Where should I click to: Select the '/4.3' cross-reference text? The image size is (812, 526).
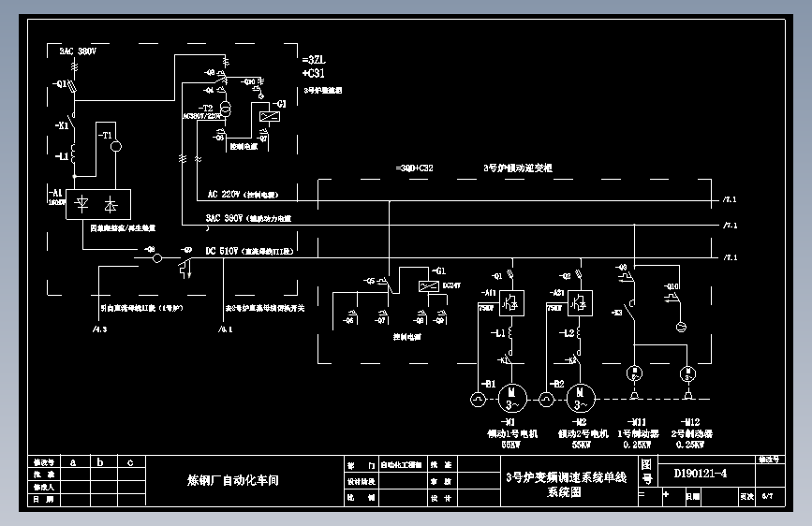click(100, 329)
